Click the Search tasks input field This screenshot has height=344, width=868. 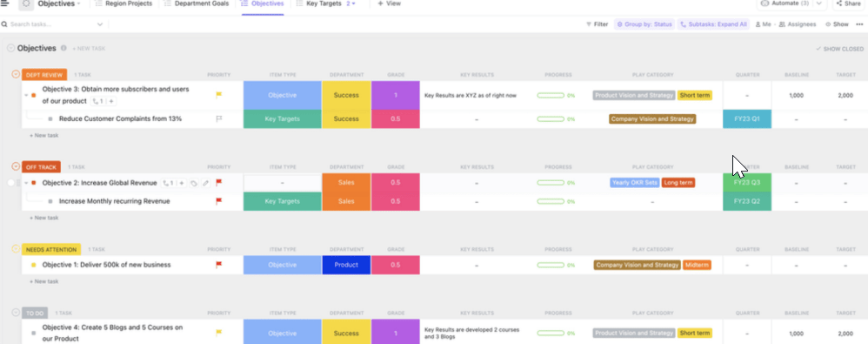click(52, 24)
